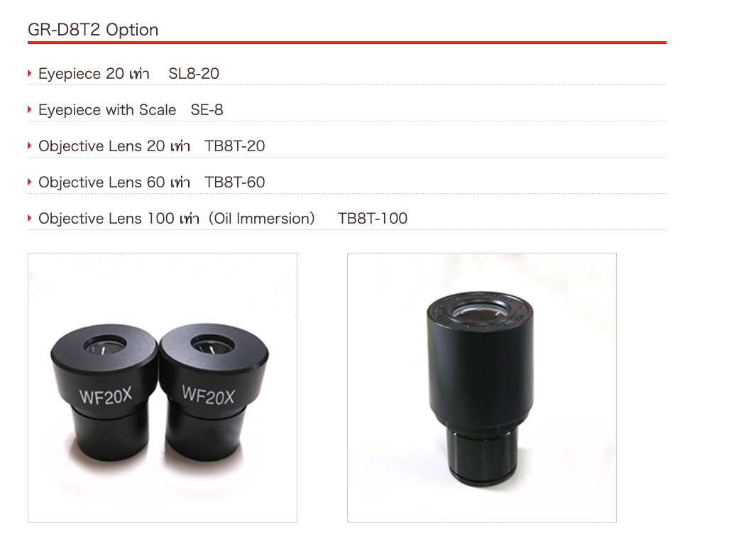This screenshot has width=756, height=546.
Task: Select the SE-8 model code
Action: point(207,110)
